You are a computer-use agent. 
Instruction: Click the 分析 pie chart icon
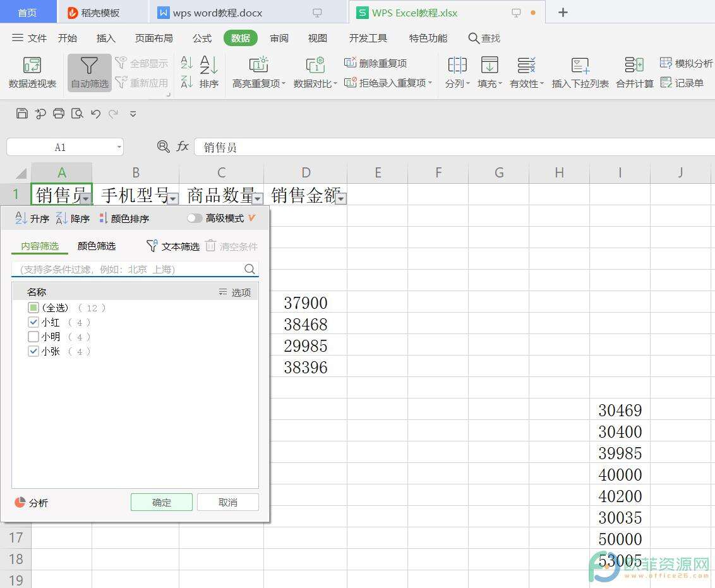click(x=20, y=502)
